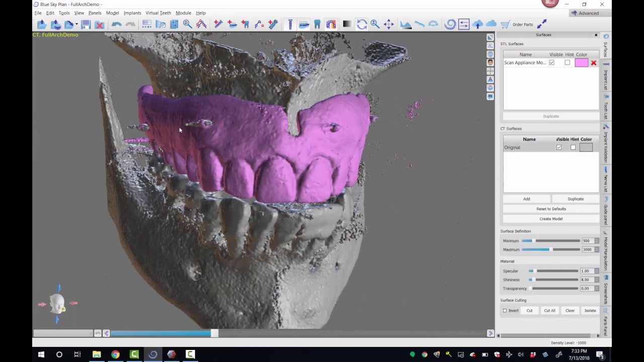Click the blue spiral Blue Sky icon
This screenshot has height=362, width=644.
point(450,24)
